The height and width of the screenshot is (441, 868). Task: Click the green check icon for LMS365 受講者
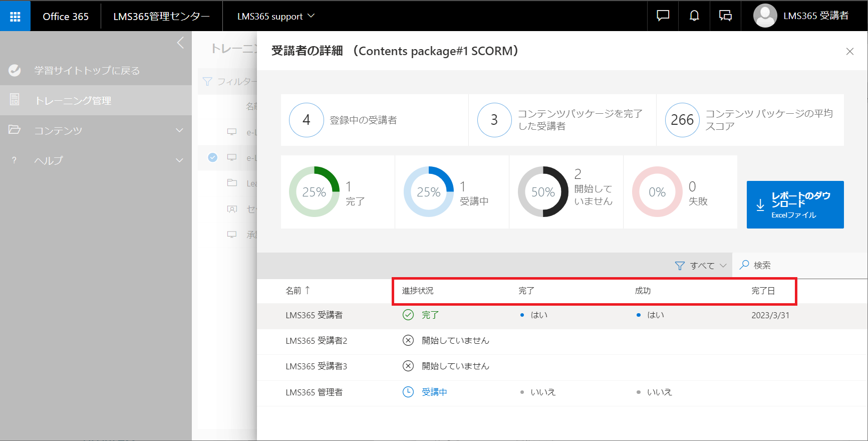(408, 315)
